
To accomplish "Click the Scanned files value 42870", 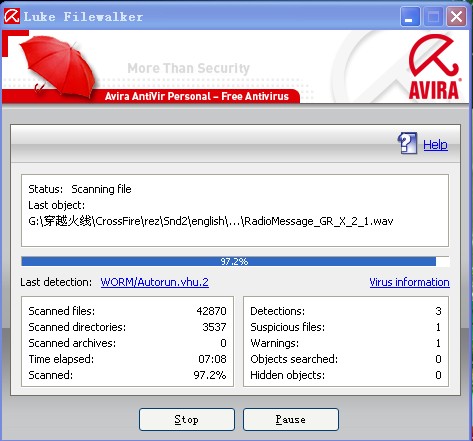I will click(211, 311).
